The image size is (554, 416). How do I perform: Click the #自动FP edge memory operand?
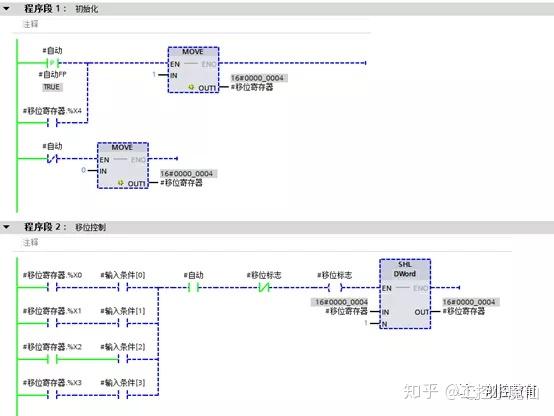tap(52, 75)
